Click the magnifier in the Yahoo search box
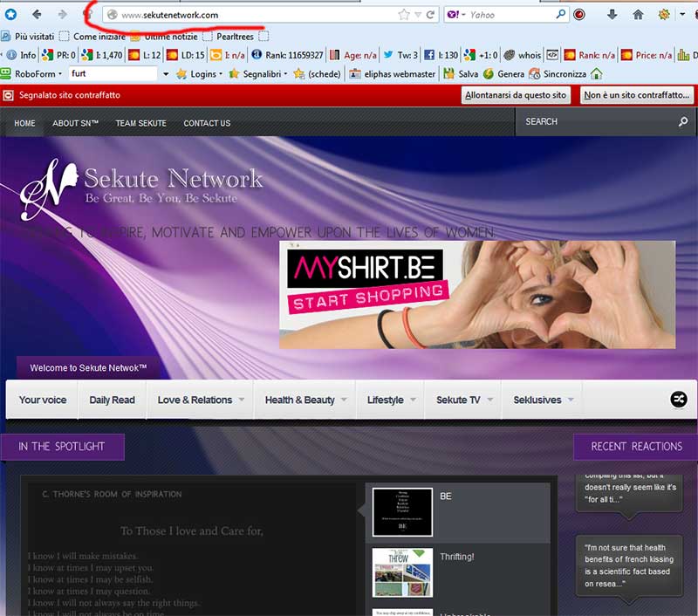Viewport: 698px width, 616px height. coord(561,14)
